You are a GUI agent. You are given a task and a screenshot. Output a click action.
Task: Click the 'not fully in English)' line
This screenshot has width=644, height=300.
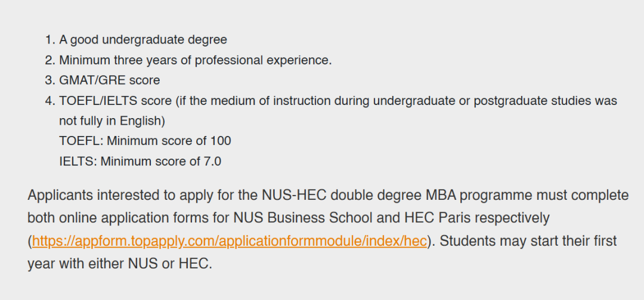(x=112, y=120)
